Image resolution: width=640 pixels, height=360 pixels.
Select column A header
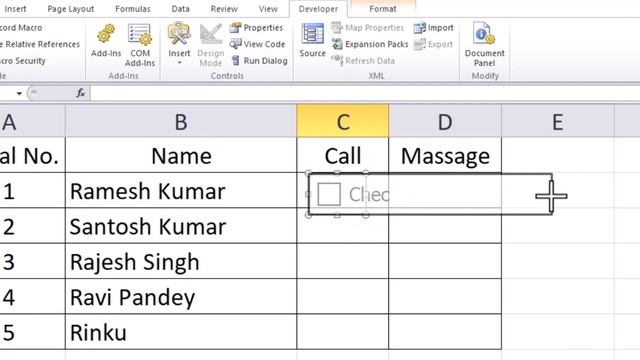32,121
